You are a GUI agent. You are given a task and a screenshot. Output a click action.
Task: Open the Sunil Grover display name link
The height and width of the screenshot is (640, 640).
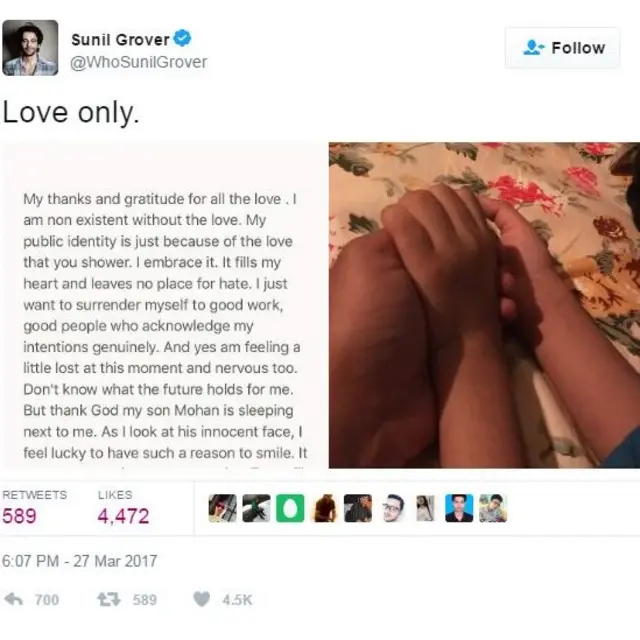(x=120, y=40)
